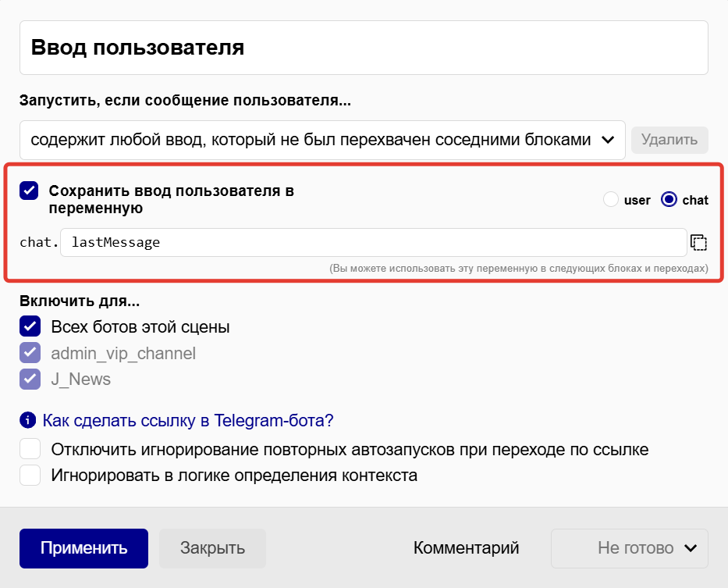The width and height of the screenshot is (728, 588).
Task: Enable 'Игнорировать в логике определения контекста'
Action: (x=30, y=474)
